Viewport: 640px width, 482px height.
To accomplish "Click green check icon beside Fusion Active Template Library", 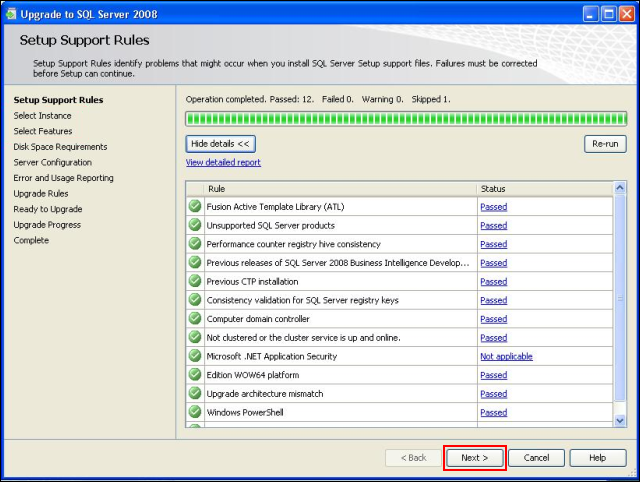I will (x=195, y=207).
